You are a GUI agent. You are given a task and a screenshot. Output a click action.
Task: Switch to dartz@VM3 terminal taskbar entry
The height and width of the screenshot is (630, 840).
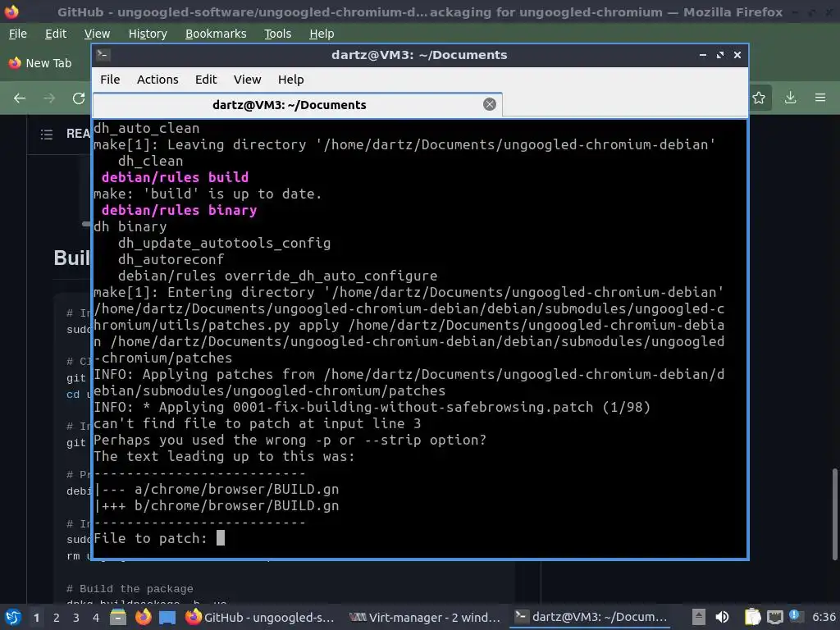click(591, 617)
